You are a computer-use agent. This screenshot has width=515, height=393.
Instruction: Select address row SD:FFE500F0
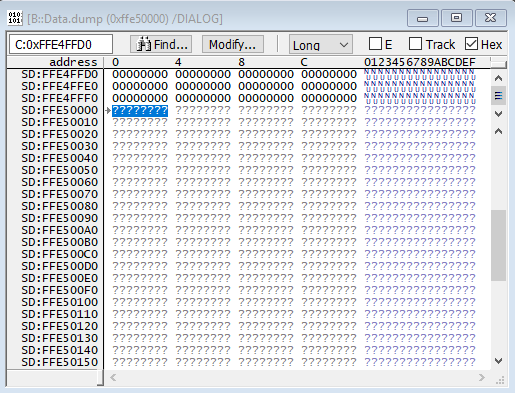click(60, 290)
